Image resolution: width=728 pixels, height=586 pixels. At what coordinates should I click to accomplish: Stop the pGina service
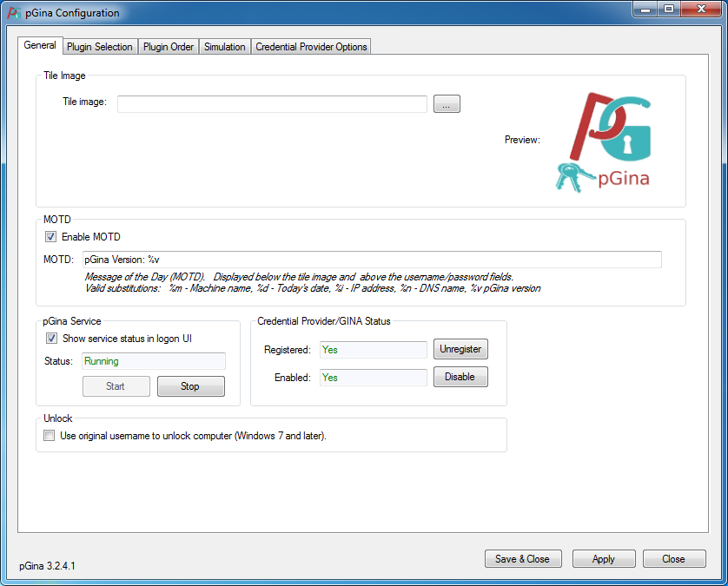click(191, 386)
